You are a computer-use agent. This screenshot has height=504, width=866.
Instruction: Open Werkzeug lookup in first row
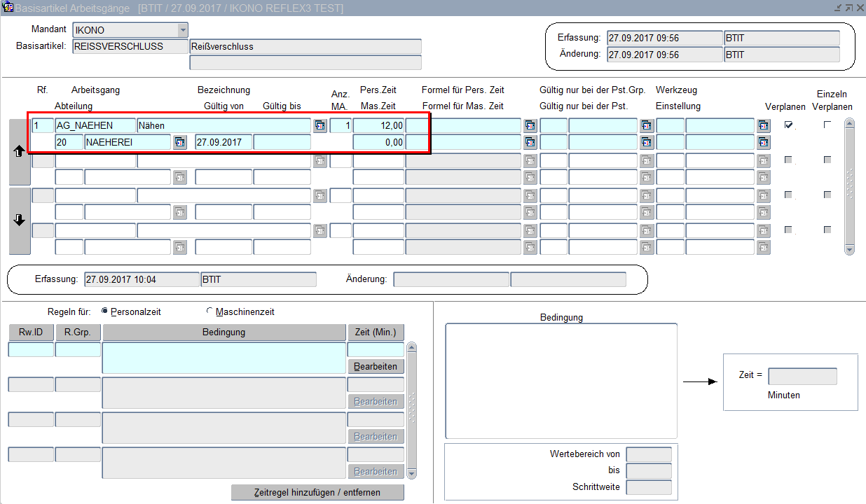pyautogui.click(x=764, y=126)
